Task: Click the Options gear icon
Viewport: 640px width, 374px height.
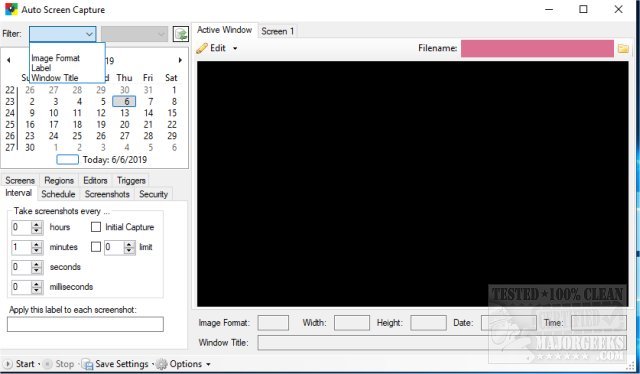Action: point(162,364)
